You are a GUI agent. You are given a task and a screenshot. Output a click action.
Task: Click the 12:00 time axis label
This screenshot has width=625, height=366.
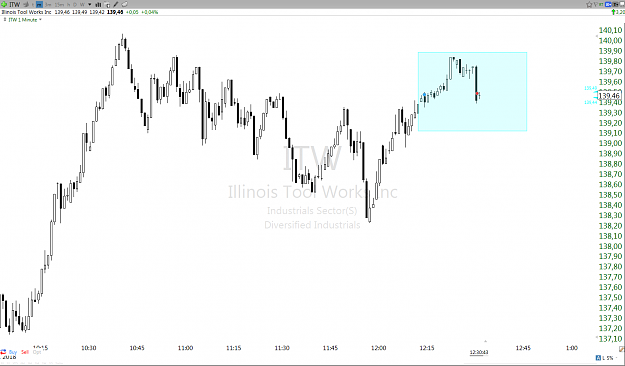pyautogui.click(x=378, y=348)
